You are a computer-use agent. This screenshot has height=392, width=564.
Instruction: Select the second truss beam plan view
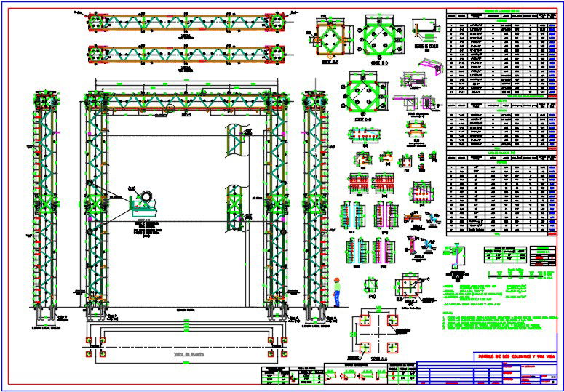(186, 54)
